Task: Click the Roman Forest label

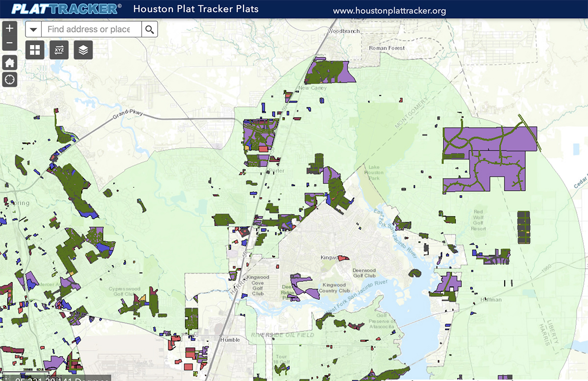Action: point(387,48)
